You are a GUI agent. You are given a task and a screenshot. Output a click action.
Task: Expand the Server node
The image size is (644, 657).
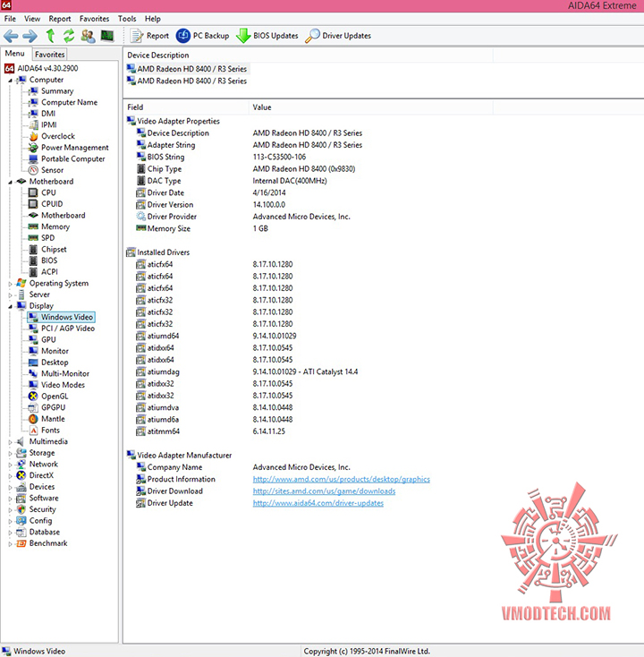click(x=11, y=295)
